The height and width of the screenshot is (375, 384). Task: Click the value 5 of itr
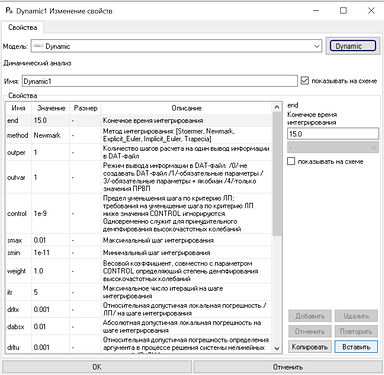[x=51, y=292]
